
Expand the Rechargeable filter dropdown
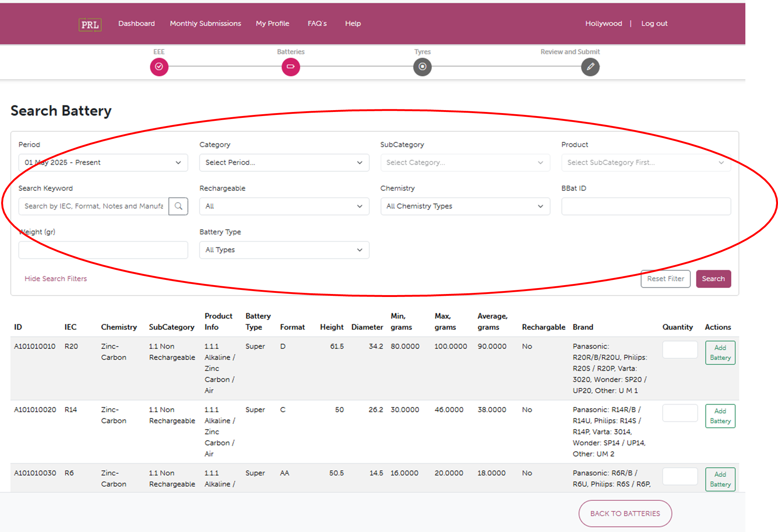(284, 206)
